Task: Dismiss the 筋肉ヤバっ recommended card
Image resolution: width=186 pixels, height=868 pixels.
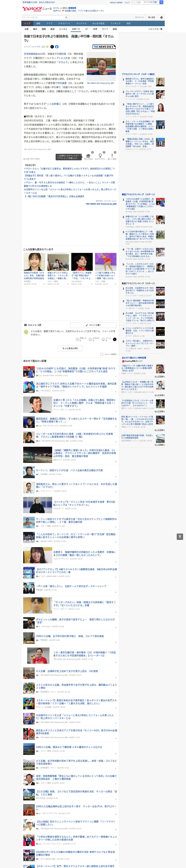Action: pos(92,284)
